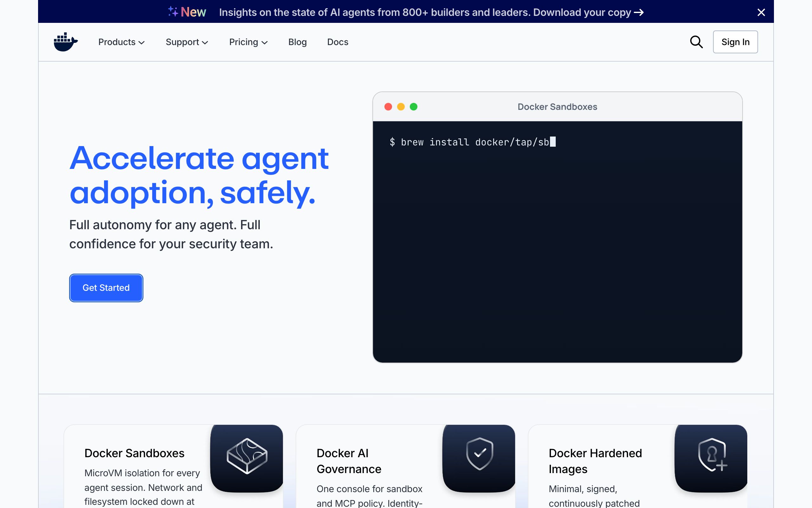Click the Docker whale logo
Viewport: 812px width, 508px height.
coord(66,42)
